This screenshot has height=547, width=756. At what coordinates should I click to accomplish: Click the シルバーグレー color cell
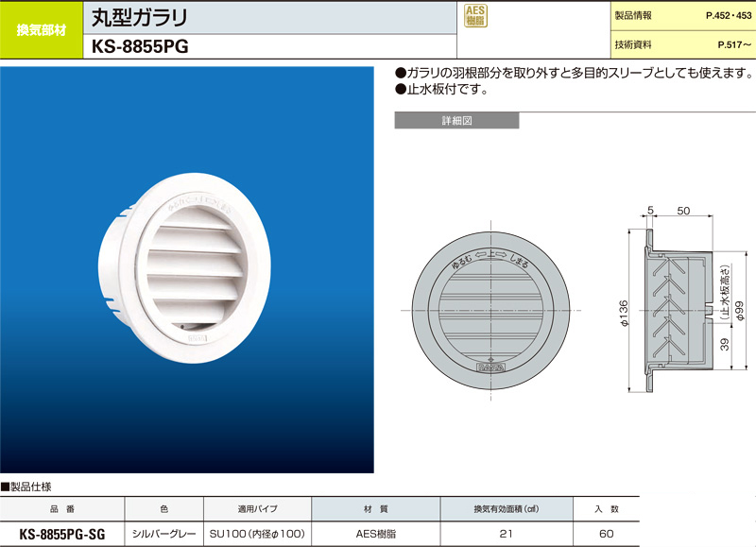[163, 534]
